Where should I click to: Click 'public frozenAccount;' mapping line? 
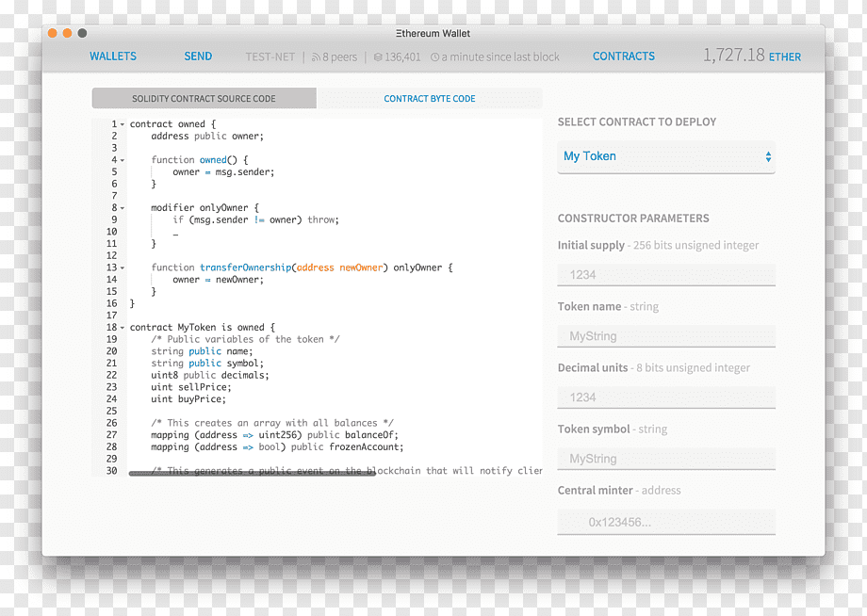pos(277,447)
